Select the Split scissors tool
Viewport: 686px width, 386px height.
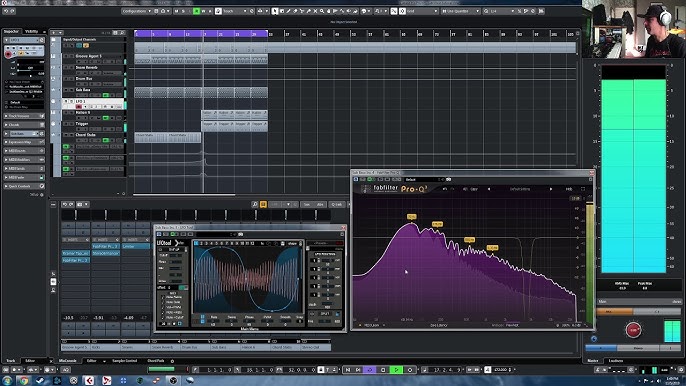[301, 11]
